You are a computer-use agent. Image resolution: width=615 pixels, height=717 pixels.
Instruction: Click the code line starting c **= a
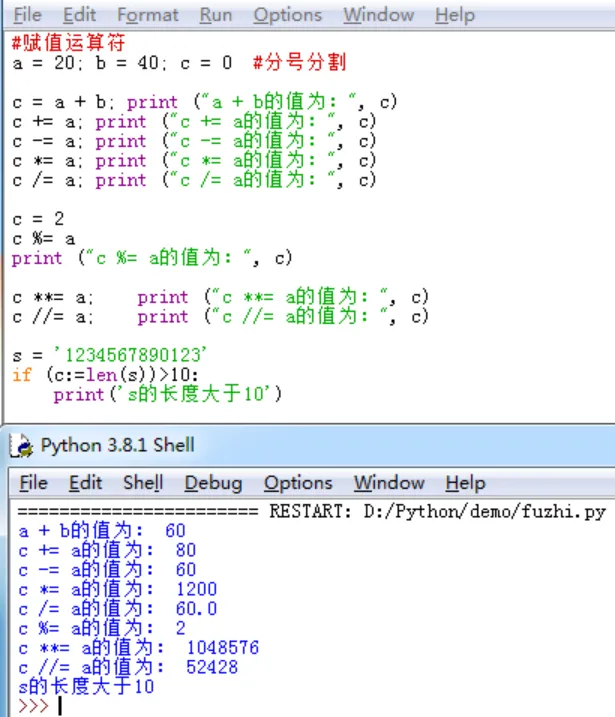(x=220, y=297)
